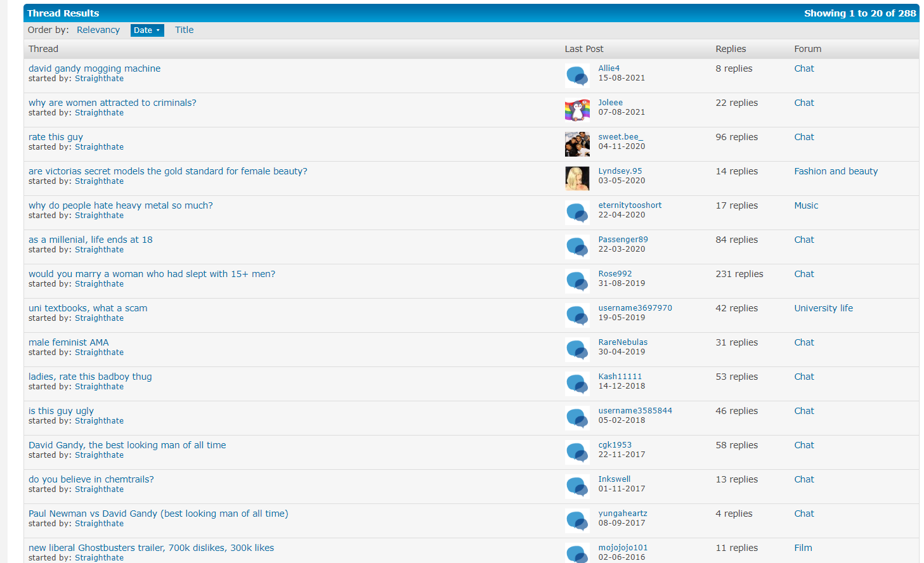
Task: Open 'uni textbooks, what a scam' thread
Action: (88, 308)
